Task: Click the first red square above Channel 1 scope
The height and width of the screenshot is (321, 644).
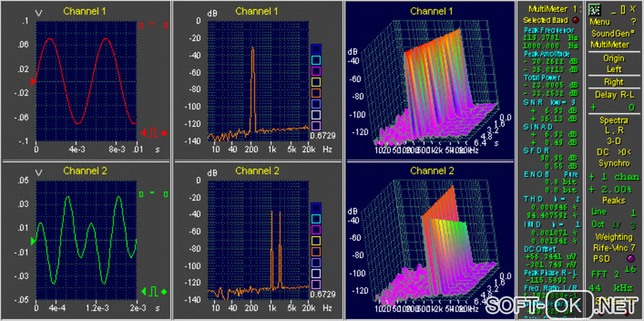Action: [141, 25]
